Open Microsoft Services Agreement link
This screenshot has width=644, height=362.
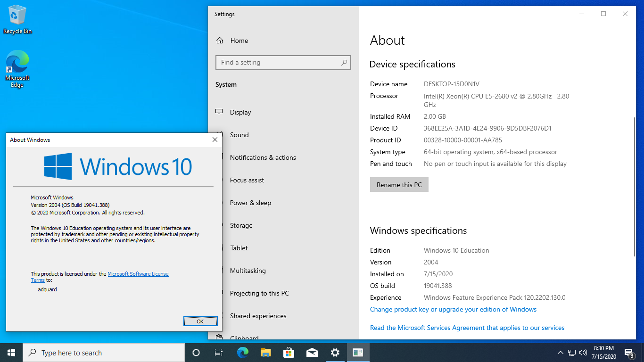click(467, 328)
